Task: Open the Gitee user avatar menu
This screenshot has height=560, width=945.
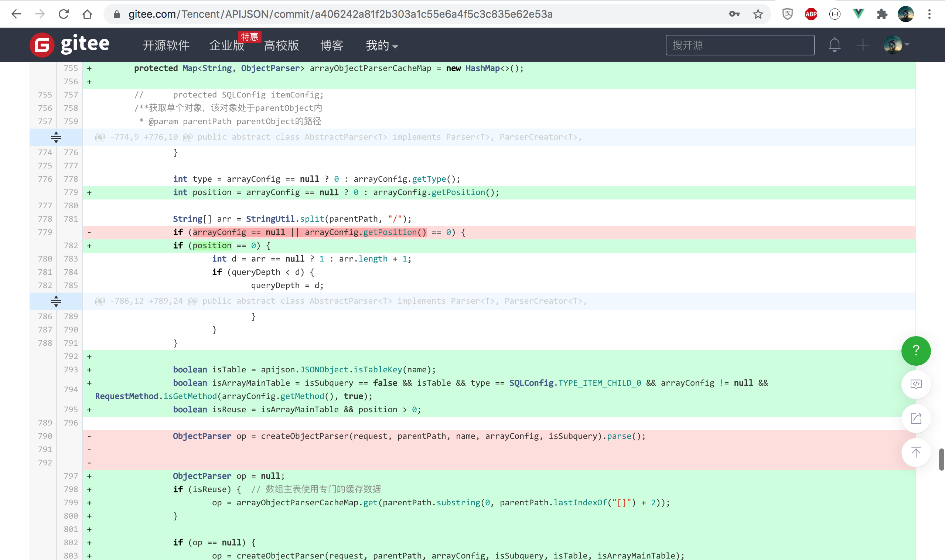Action: click(896, 45)
